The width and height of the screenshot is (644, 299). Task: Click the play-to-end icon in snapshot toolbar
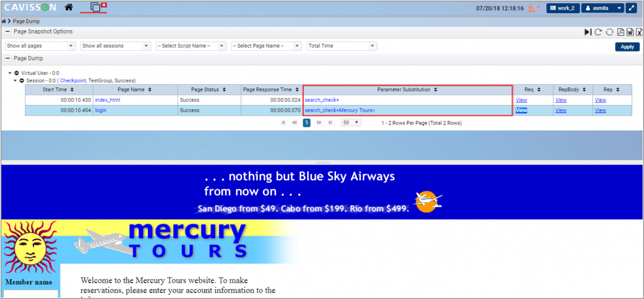(x=588, y=32)
